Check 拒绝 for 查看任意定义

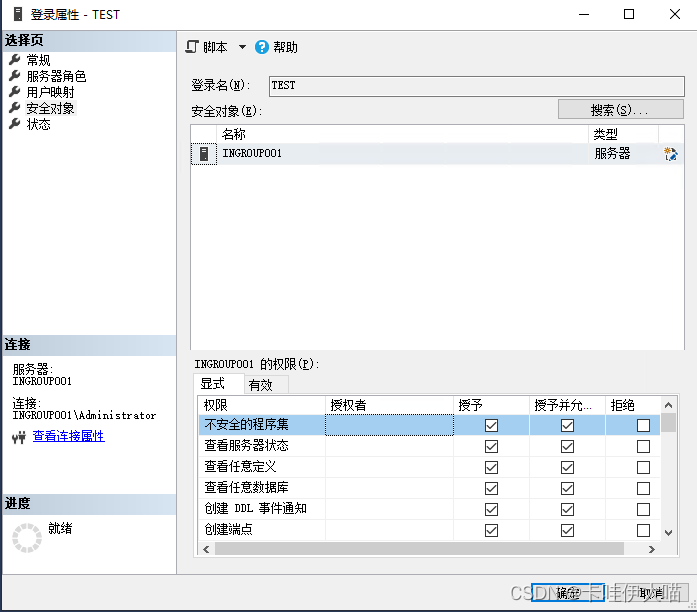(643, 467)
